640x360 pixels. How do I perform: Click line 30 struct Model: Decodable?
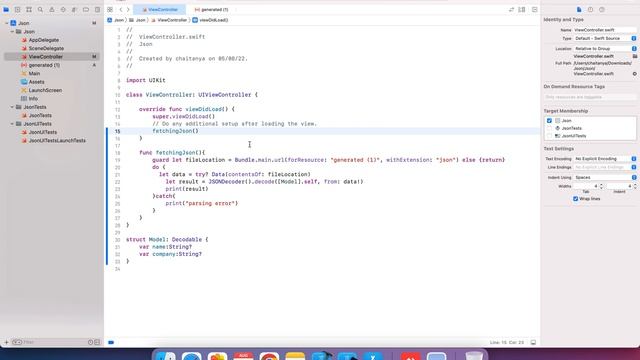(x=167, y=240)
